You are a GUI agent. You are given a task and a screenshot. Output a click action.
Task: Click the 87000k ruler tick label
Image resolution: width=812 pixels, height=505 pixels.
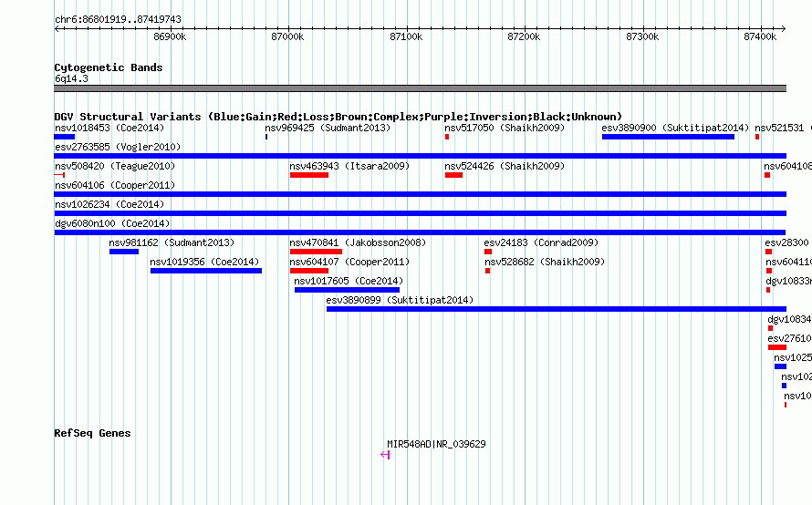287,36
